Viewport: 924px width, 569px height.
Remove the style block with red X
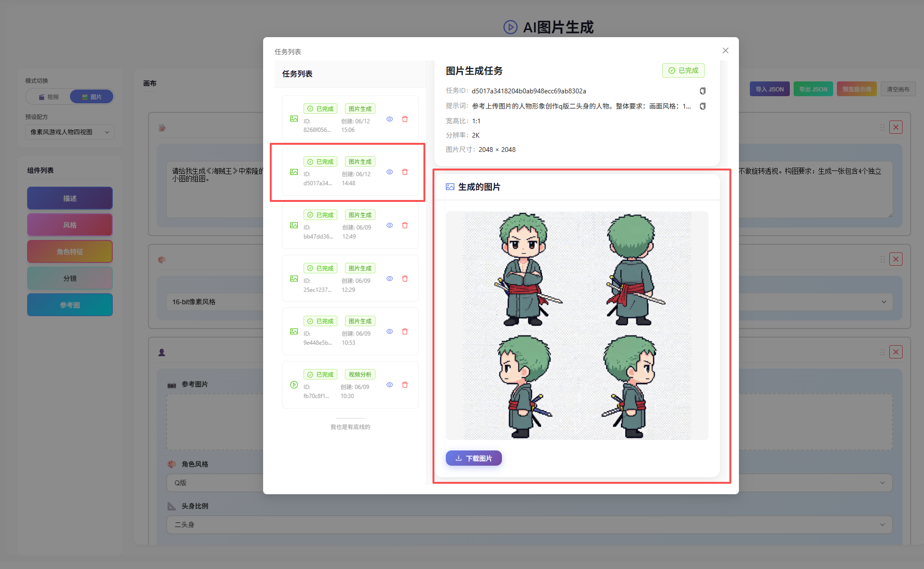[x=896, y=259]
